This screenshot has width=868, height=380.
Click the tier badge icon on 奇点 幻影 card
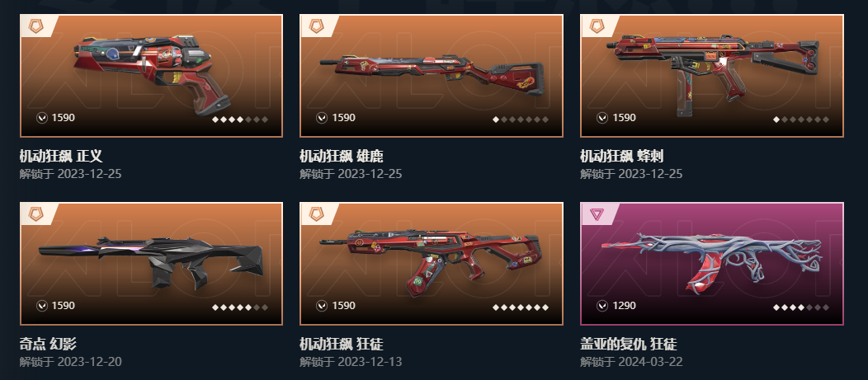(36, 213)
